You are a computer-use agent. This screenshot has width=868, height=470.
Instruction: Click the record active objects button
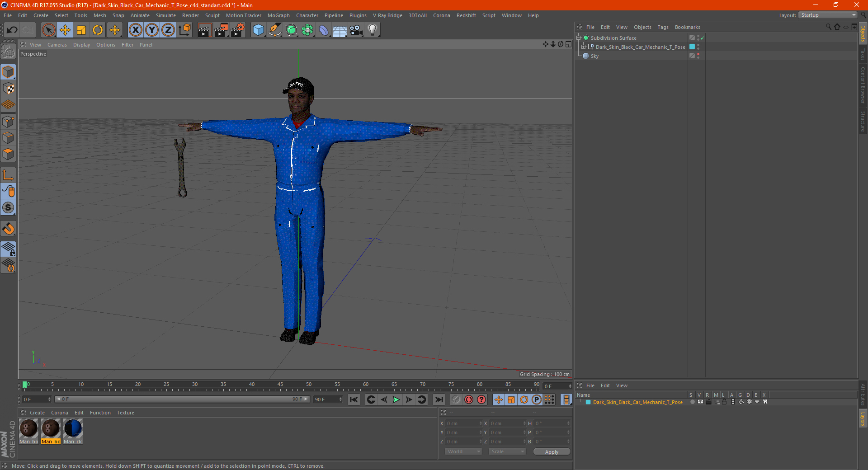pos(456,399)
